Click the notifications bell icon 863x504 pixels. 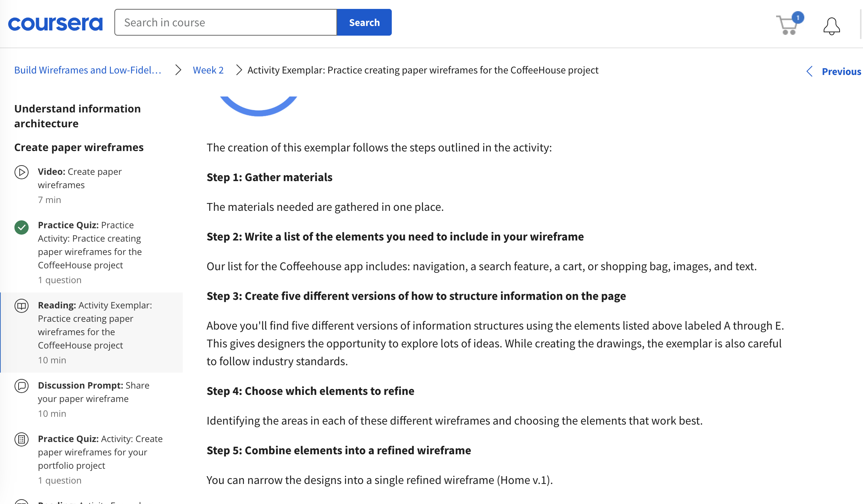click(x=831, y=26)
